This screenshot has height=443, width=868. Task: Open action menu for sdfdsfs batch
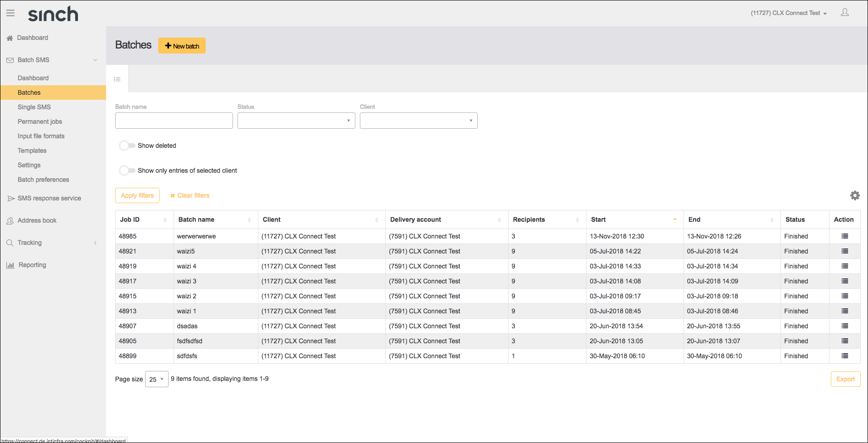[844, 356]
